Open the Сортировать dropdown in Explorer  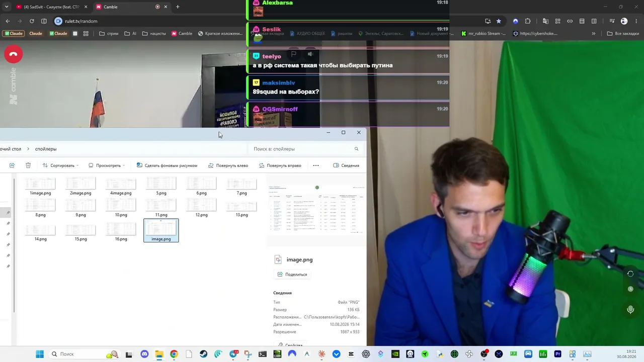click(x=61, y=165)
